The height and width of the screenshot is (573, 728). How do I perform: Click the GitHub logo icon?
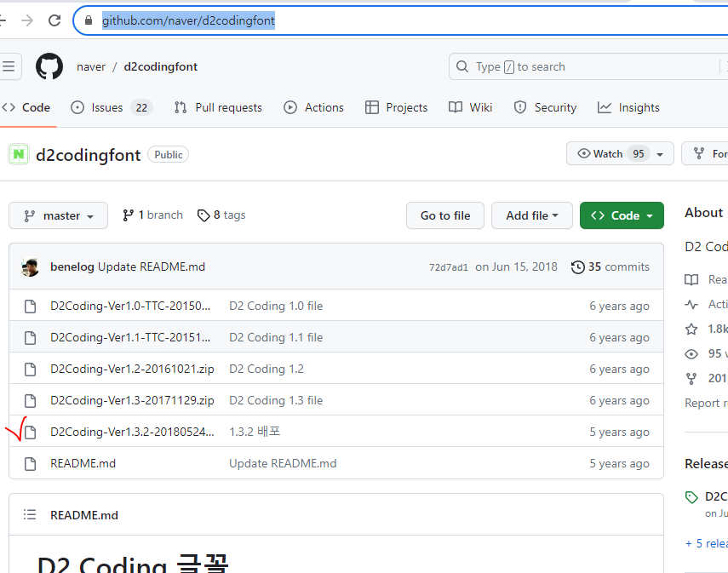[x=49, y=66]
